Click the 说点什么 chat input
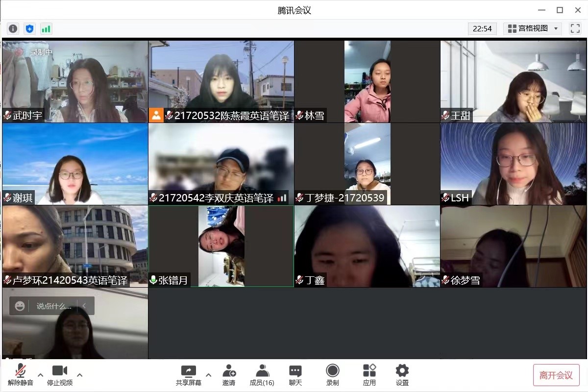The width and height of the screenshot is (588, 392). pyautogui.click(x=54, y=306)
